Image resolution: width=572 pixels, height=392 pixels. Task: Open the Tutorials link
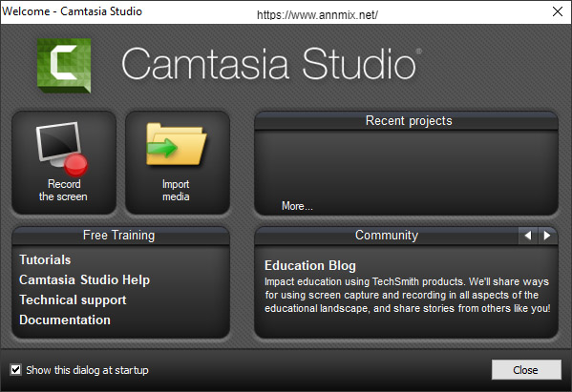pos(45,259)
